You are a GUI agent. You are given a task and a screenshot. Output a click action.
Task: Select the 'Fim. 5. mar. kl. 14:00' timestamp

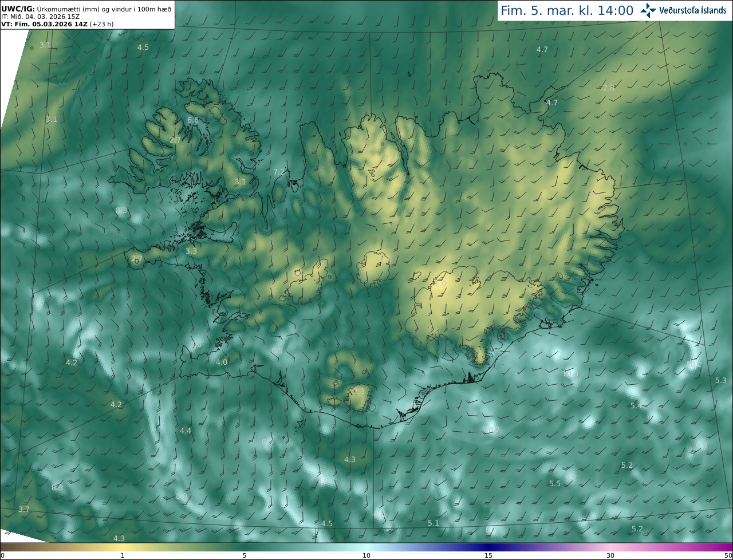click(567, 10)
